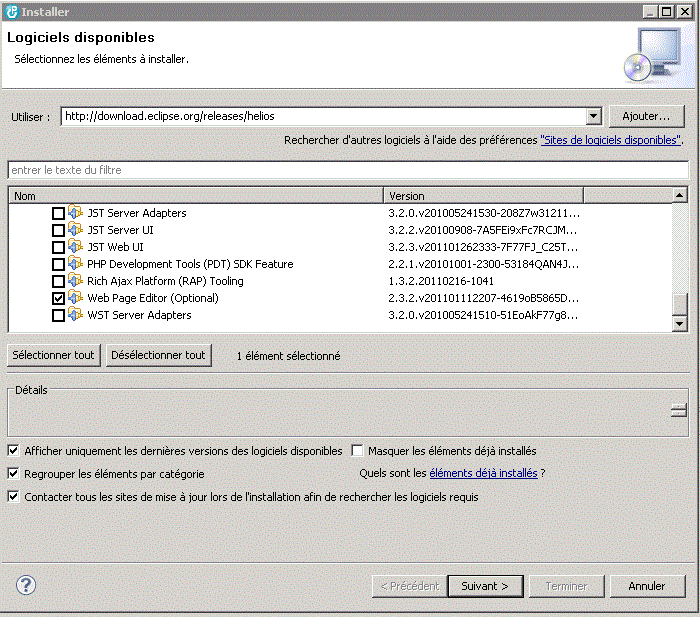Toggle Contacter tous les sites de mise à jour
700x617 pixels.
[x=13, y=496]
